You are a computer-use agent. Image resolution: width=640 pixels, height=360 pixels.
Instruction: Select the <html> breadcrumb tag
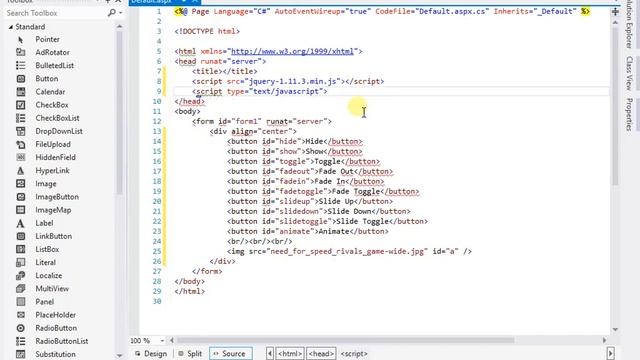(290, 353)
